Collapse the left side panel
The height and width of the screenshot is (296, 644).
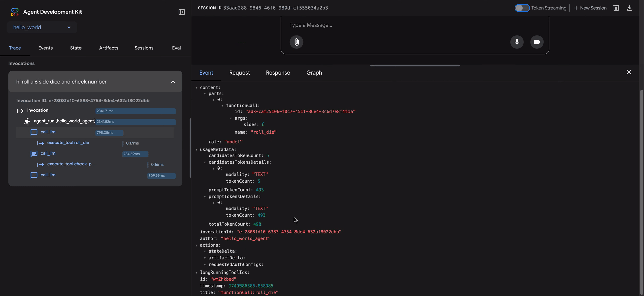[x=181, y=12]
